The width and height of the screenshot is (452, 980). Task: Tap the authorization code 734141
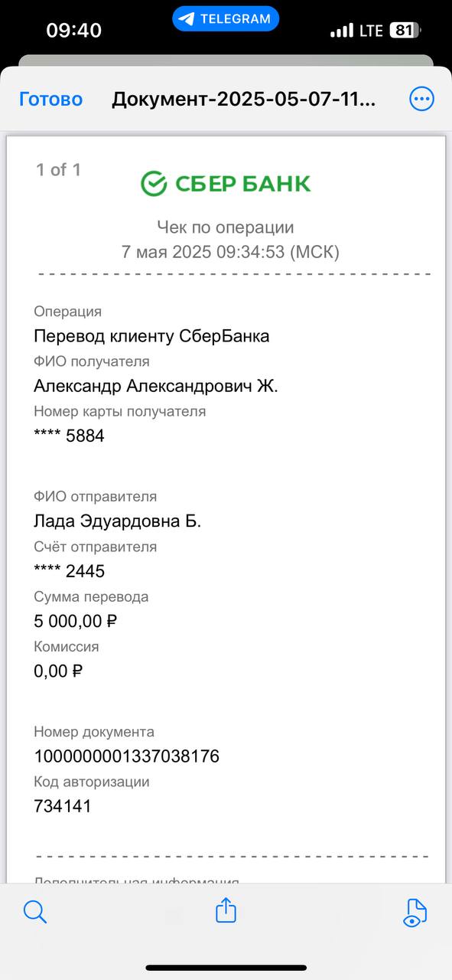63,806
